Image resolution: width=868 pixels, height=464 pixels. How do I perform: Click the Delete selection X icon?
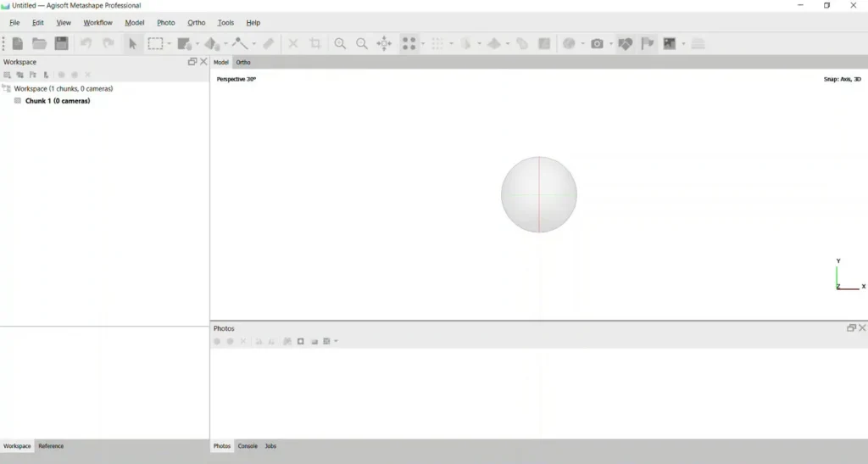(x=292, y=43)
